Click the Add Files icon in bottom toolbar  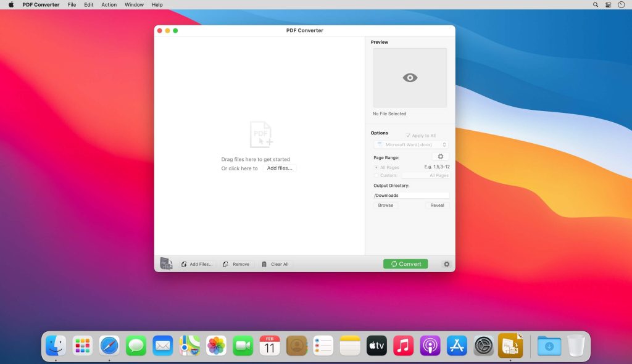(x=184, y=263)
